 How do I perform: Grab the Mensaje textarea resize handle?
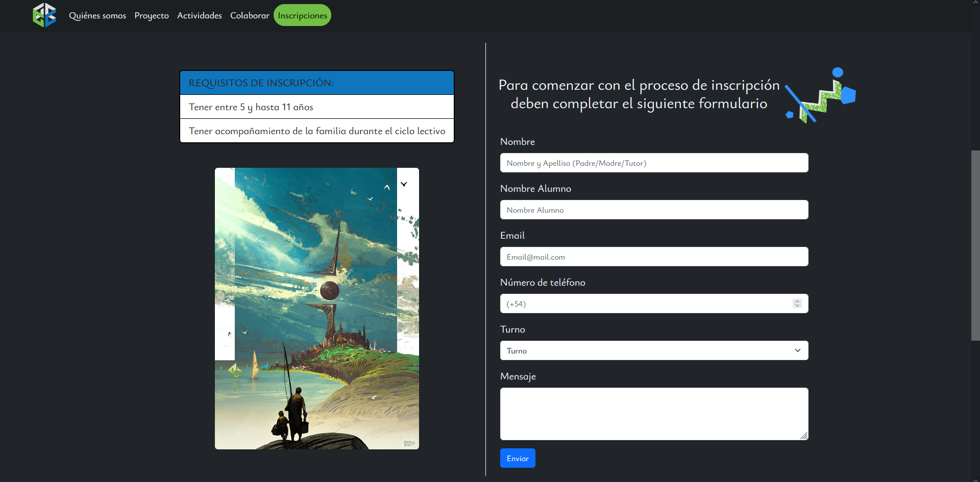804,436
